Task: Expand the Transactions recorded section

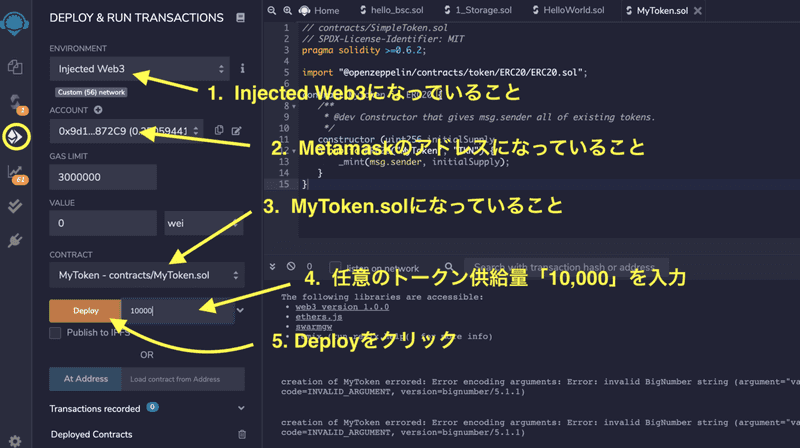Action: [x=241, y=408]
